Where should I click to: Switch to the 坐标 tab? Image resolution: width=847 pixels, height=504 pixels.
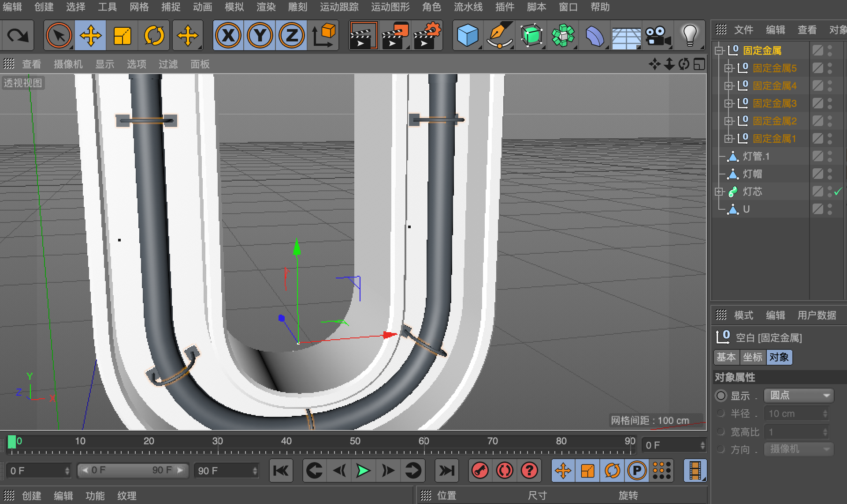tap(752, 357)
